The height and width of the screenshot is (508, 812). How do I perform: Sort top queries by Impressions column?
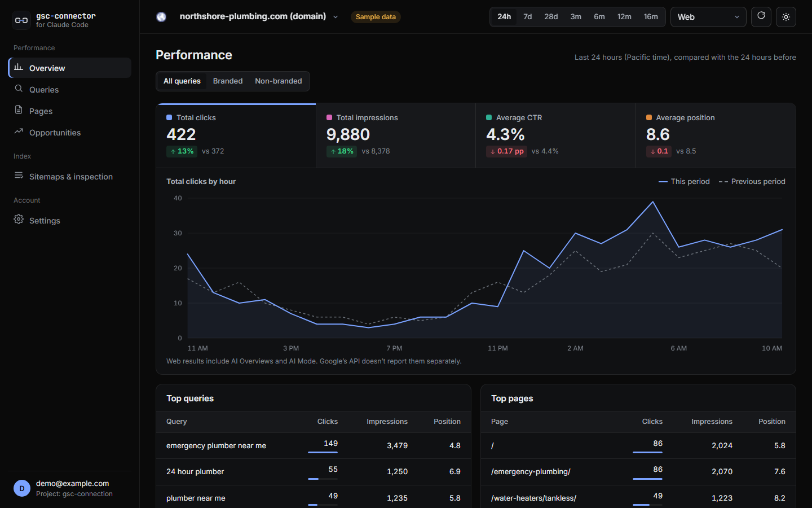[x=387, y=422]
